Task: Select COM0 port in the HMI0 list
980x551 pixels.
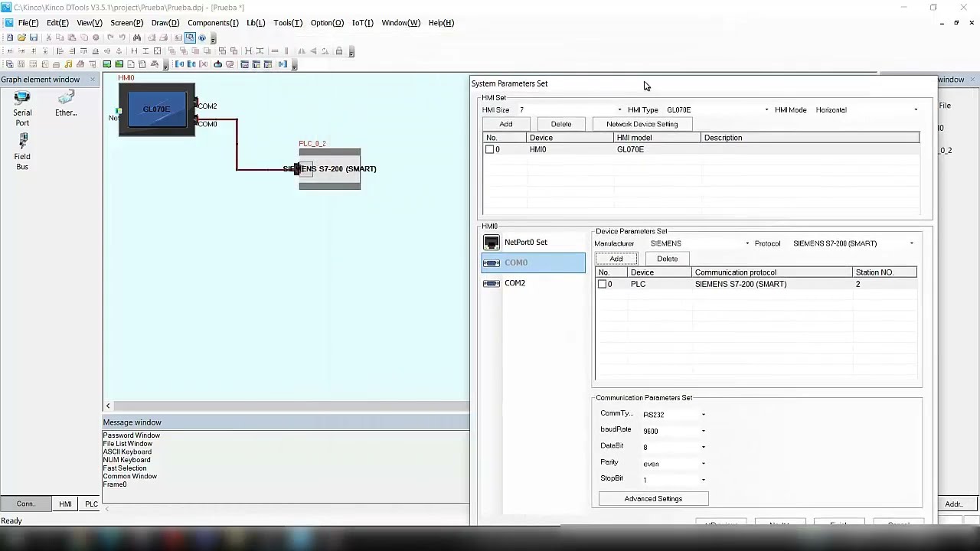Action: coord(533,263)
